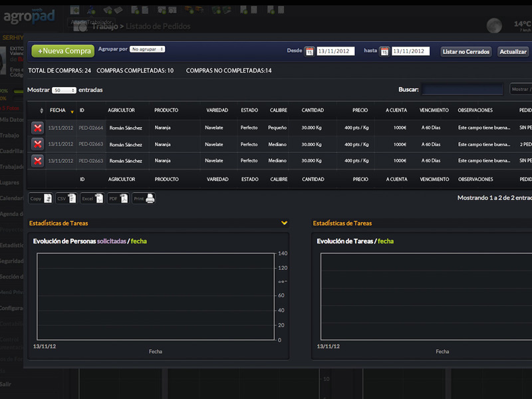This screenshot has height=399, width=532.
Task: Open the dropdown right of Buscar field
Action: (520, 89)
